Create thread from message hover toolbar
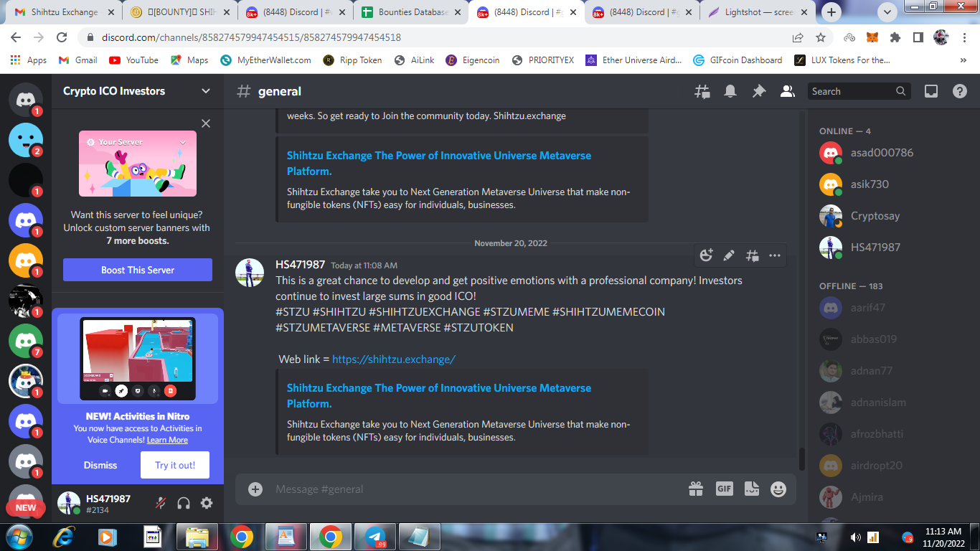Screen dimensions: 980x551 click(x=752, y=255)
